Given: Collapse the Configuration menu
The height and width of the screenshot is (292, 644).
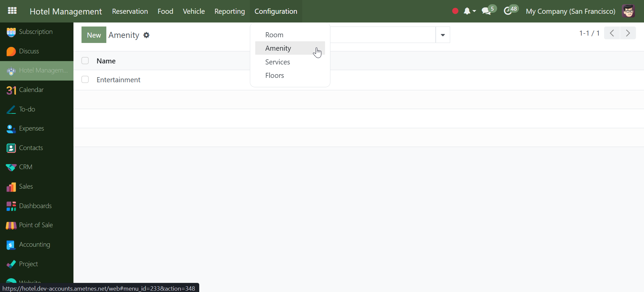Looking at the screenshot, I should [x=276, y=11].
